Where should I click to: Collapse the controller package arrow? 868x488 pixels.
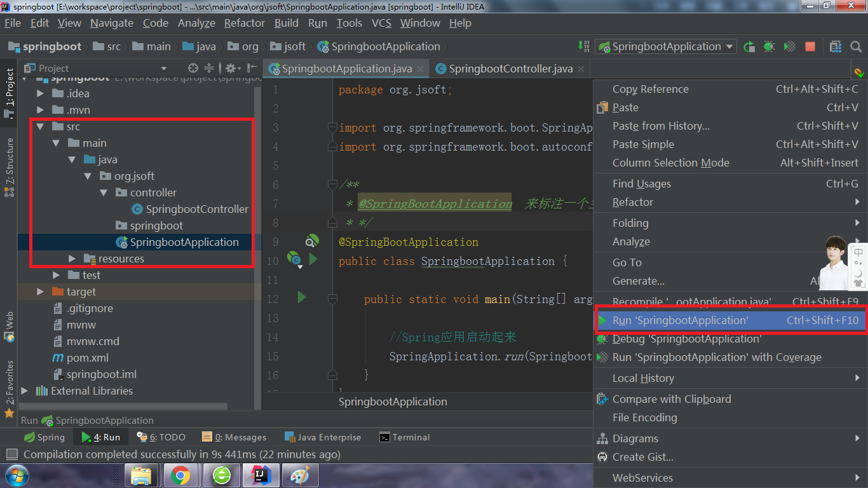(x=104, y=193)
